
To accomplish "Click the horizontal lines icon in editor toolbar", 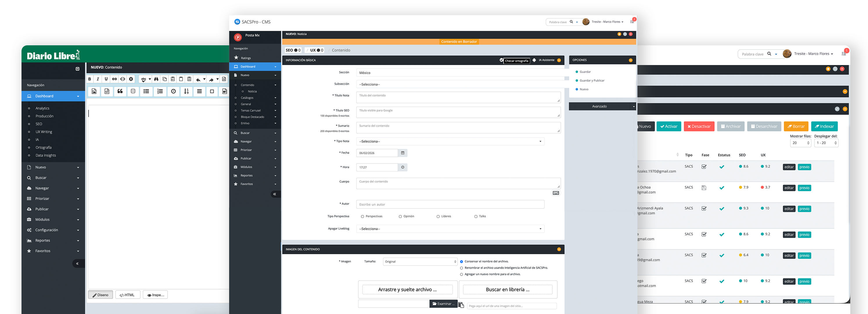I will coord(200,91).
